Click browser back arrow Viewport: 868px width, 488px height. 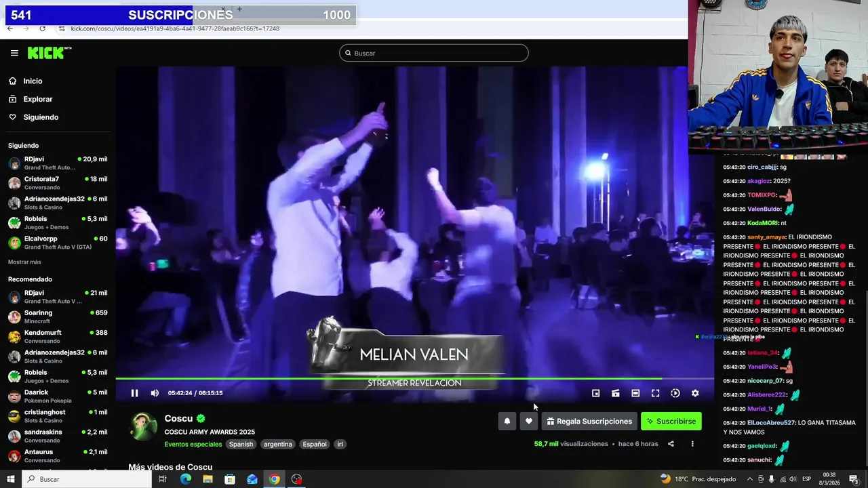[10, 28]
